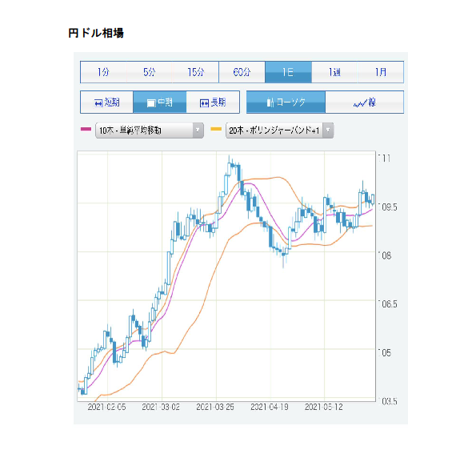Switch to the 5分 timeframe

click(x=150, y=72)
